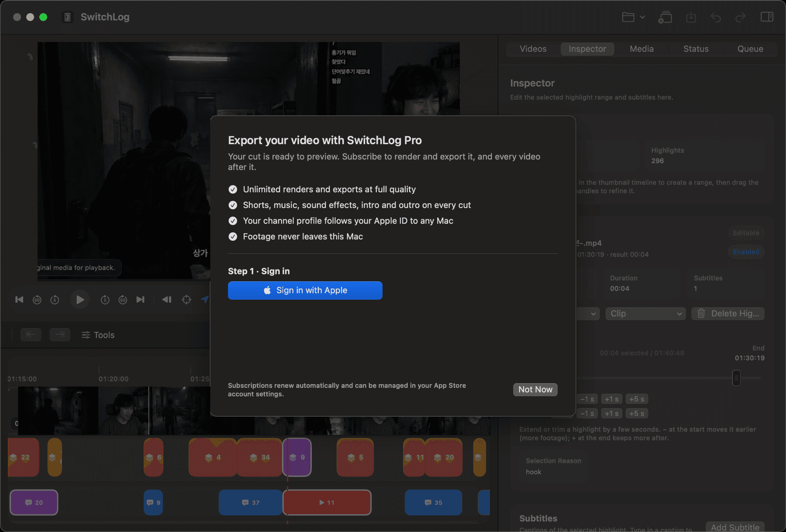Rewind 60 seconds

tap(37, 300)
